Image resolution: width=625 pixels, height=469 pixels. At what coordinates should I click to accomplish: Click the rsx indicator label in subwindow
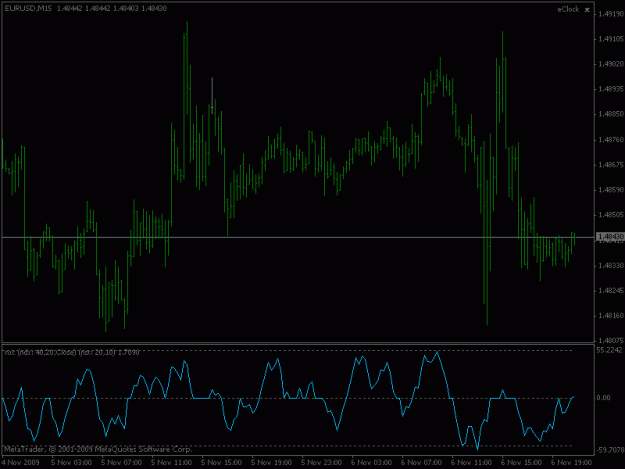(72, 352)
